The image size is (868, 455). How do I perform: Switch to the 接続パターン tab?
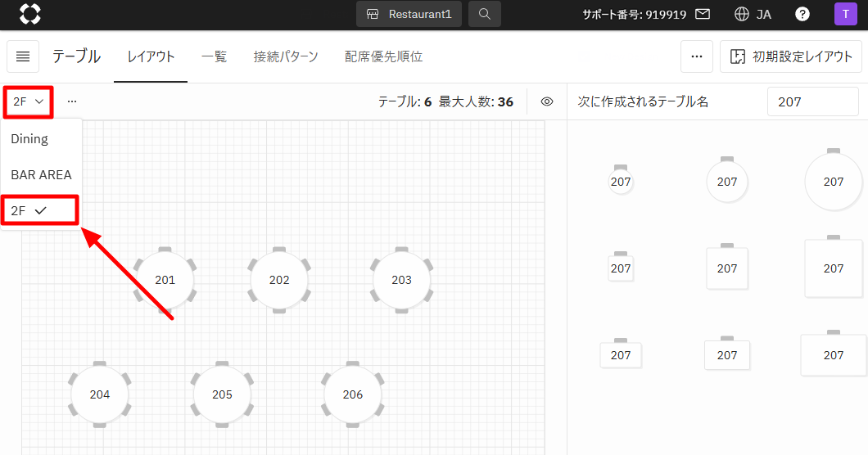pyautogui.click(x=286, y=56)
